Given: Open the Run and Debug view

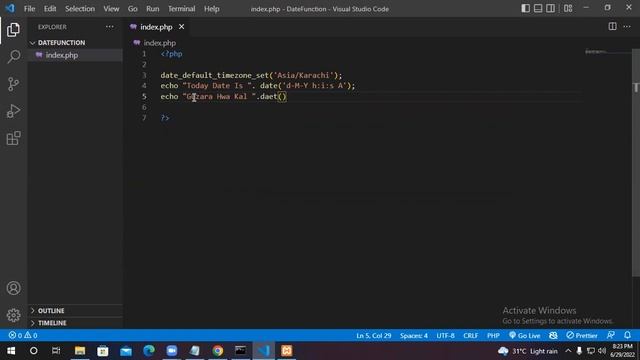Looking at the screenshot, I should click(13, 111).
